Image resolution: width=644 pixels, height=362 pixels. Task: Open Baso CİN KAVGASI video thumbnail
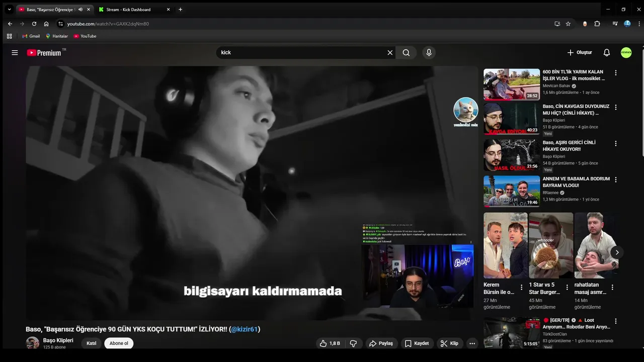pyautogui.click(x=512, y=119)
